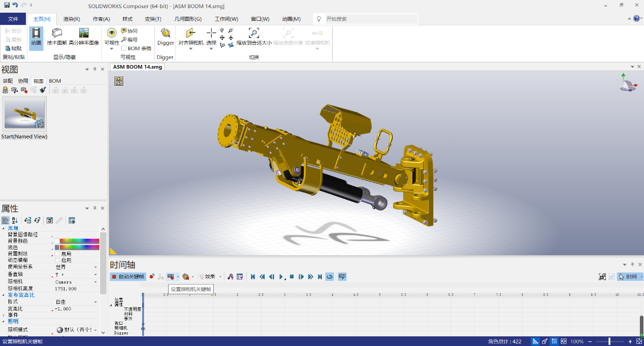Activate the 对齐照相机 tool
This screenshot has width=644, height=346.
[x=190, y=37]
